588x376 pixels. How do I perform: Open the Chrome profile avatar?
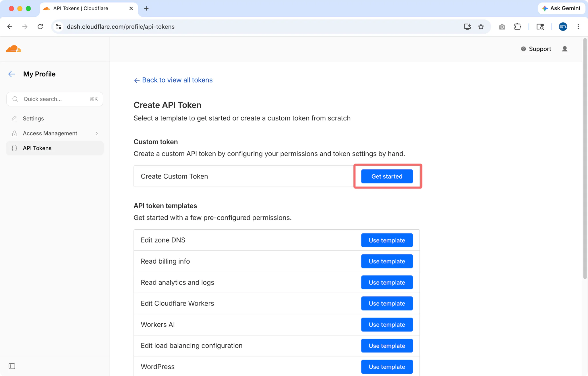click(563, 27)
